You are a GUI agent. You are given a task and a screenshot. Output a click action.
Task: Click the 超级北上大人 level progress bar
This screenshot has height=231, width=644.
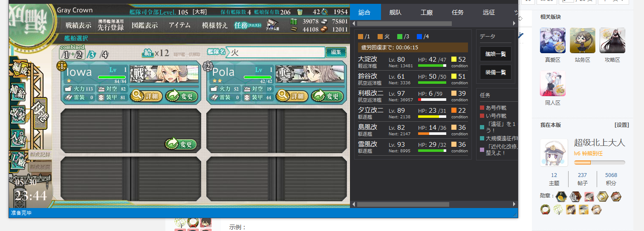[x=599, y=163]
